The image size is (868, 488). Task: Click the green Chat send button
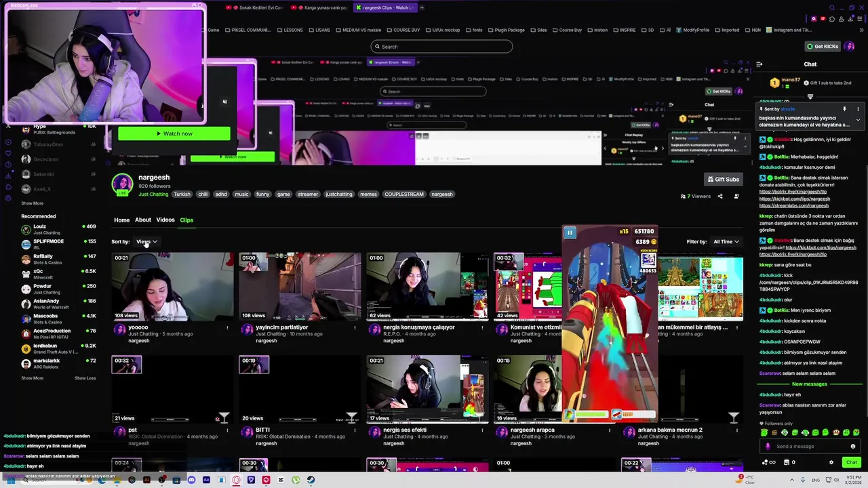tap(852, 462)
